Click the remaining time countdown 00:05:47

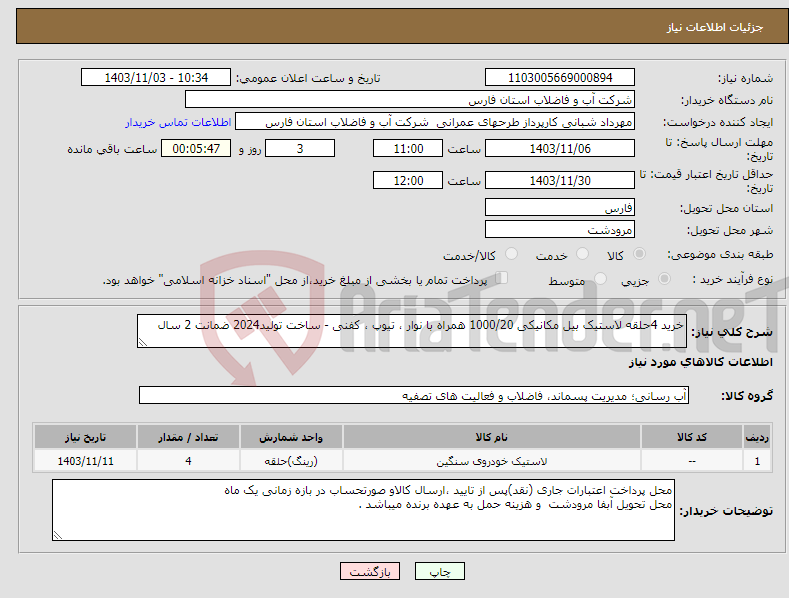click(x=196, y=148)
